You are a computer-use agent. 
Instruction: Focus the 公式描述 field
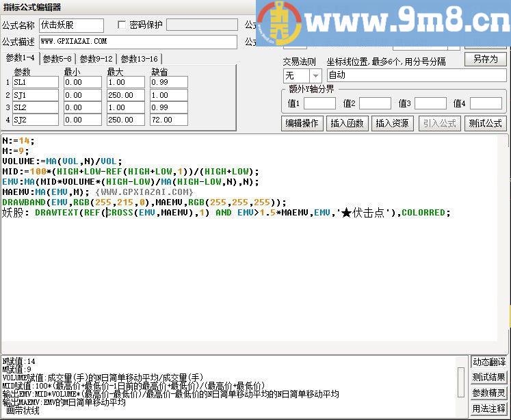coord(138,41)
